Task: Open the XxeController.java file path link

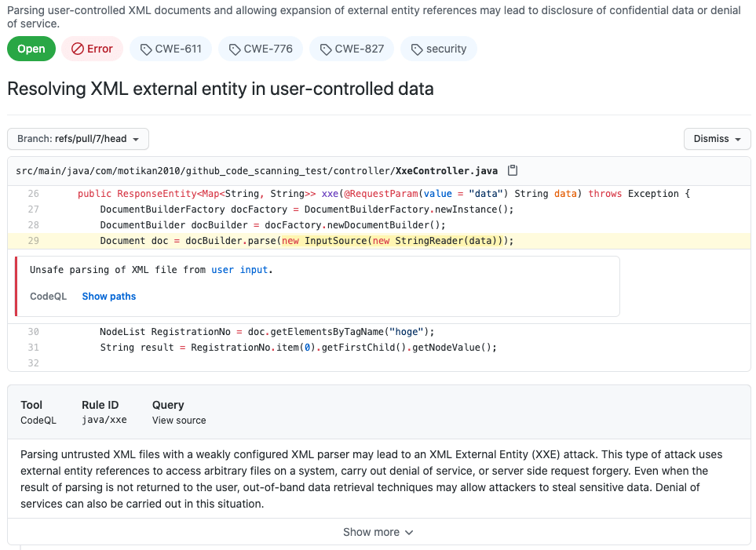Action: coord(257,170)
